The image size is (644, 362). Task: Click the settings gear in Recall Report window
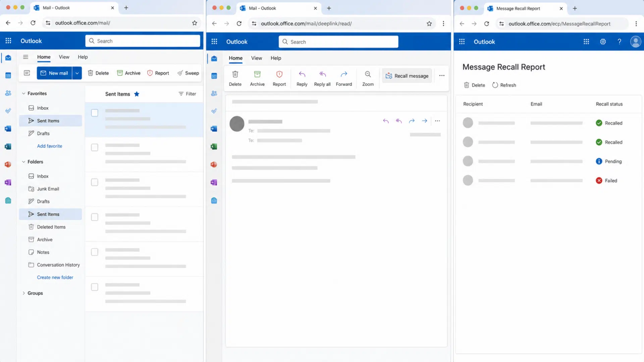point(603,42)
